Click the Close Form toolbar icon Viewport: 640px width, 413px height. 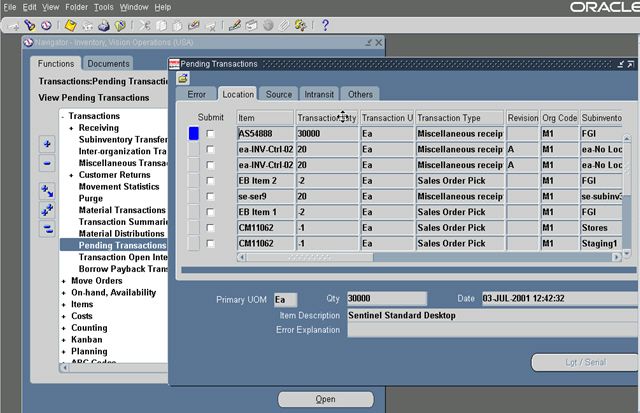click(x=120, y=26)
